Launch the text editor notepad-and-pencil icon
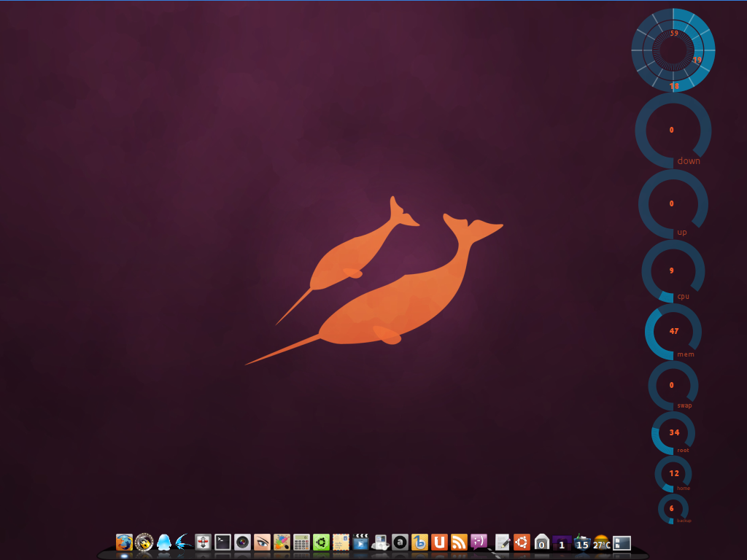This screenshot has width=747, height=560. 502,542
